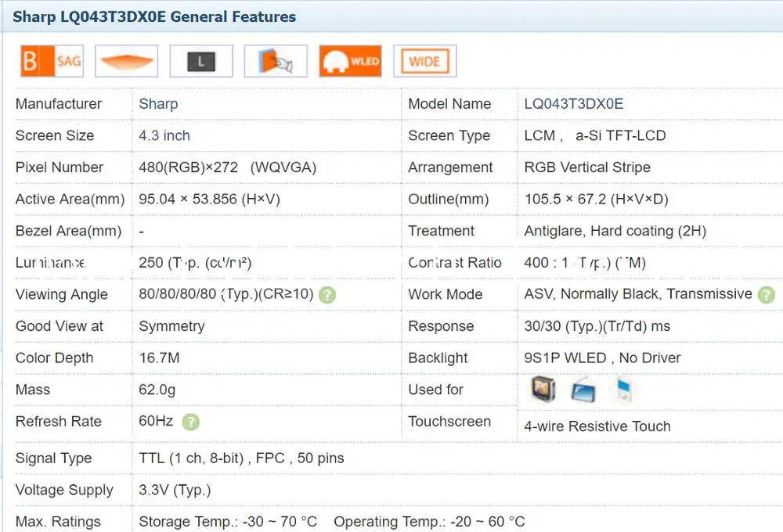The image size is (783, 532).
Task: Click the orange WLED backlight icon
Action: 351,61
